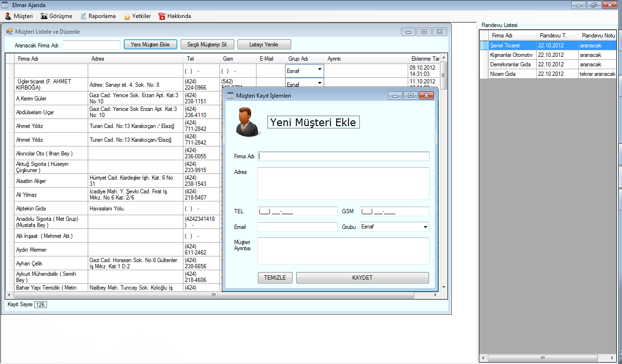
Task: Click the Elmar Ajanda app icon
Action: (x=5, y=5)
